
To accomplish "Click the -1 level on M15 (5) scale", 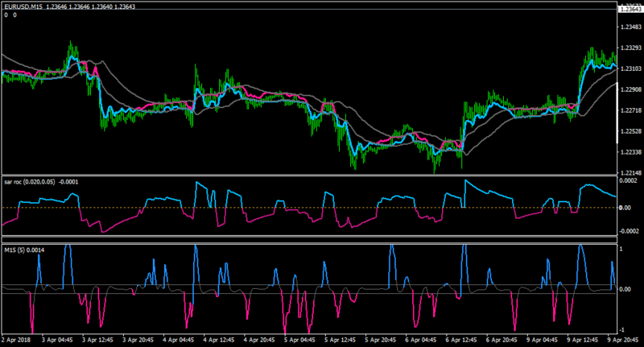I will [621, 330].
